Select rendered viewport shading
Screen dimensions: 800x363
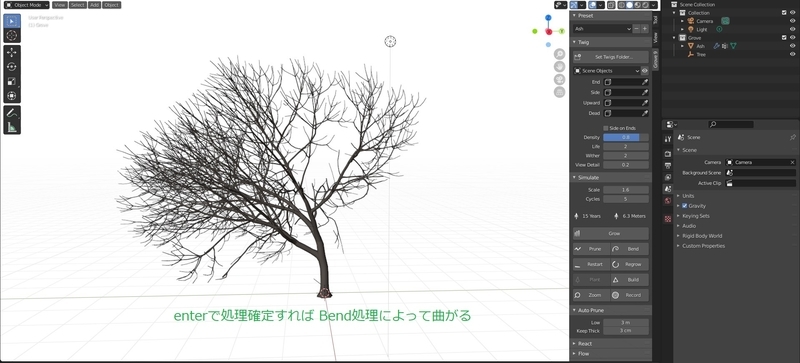(645, 5)
